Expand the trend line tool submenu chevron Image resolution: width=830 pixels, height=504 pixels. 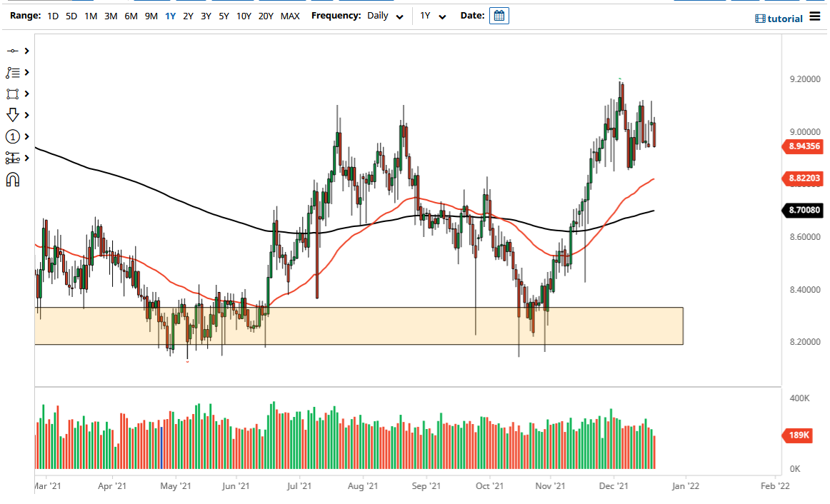(26, 50)
